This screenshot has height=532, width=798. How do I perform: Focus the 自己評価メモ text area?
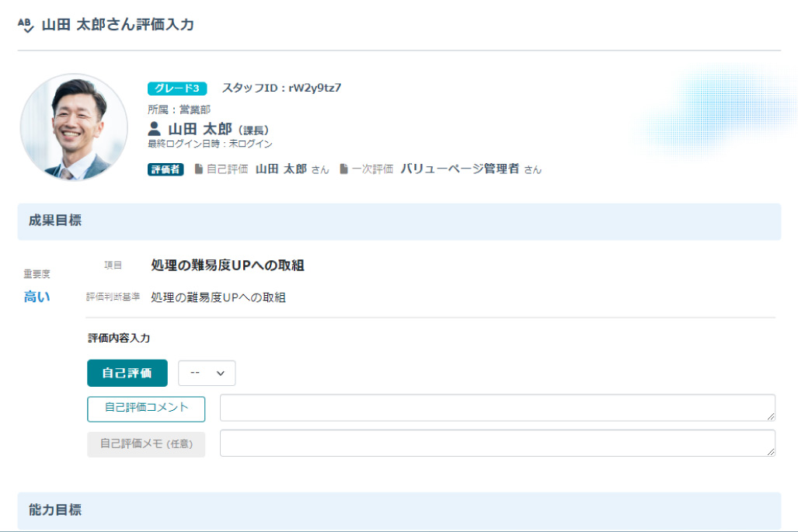497,443
